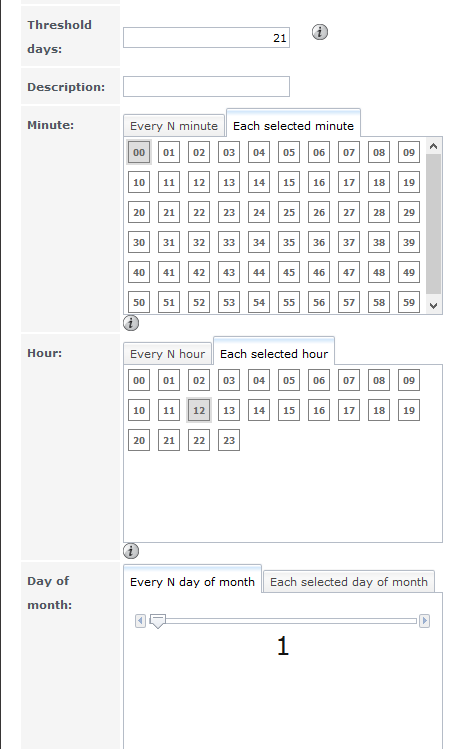Select hour 06 in the Hour grid

[x=319, y=380]
